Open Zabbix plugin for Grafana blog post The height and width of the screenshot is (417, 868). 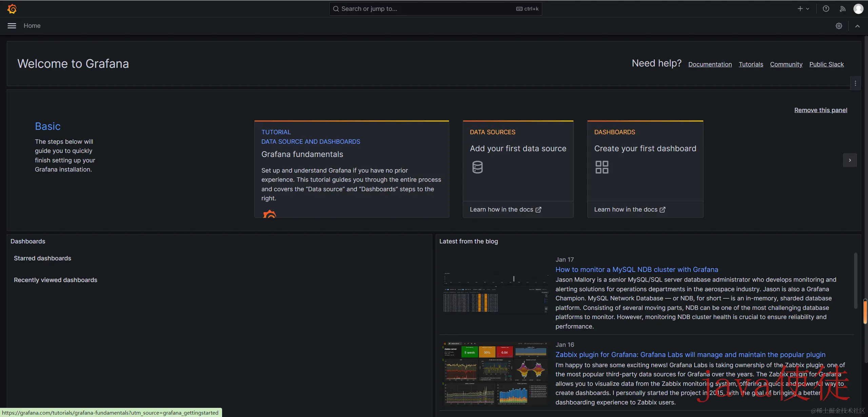pos(690,355)
